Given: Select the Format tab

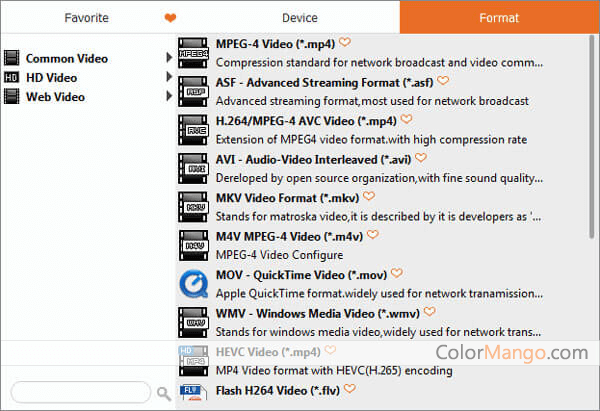Looking at the screenshot, I should point(499,17).
